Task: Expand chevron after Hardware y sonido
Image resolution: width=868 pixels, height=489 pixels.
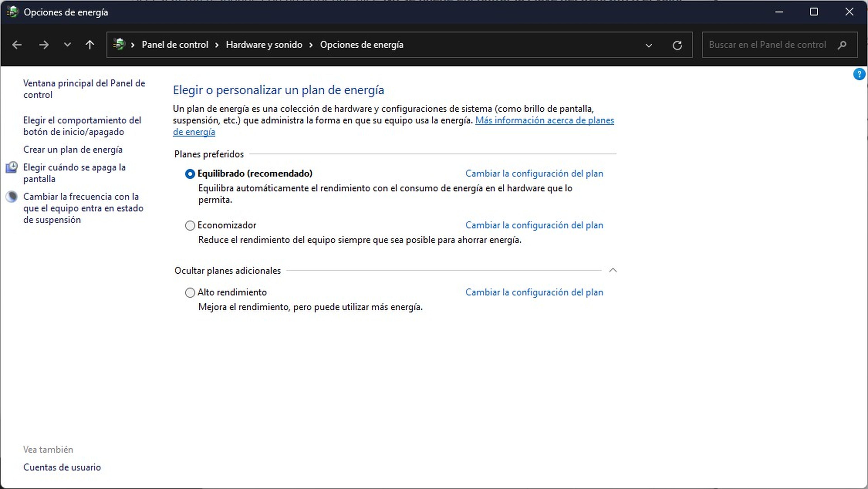Action: (311, 45)
